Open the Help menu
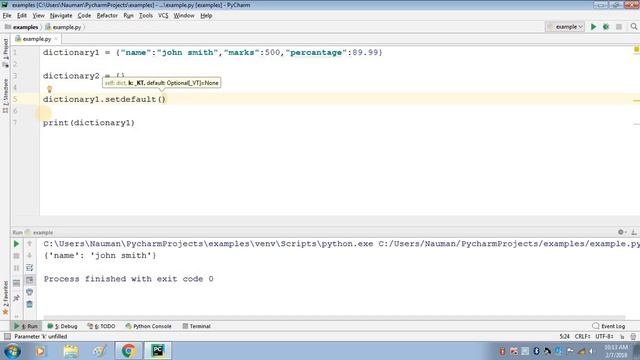 click(206, 16)
